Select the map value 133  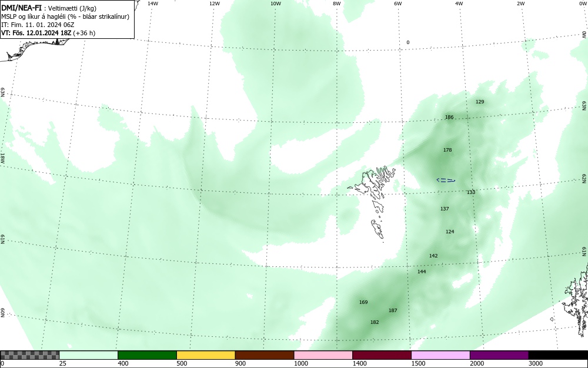471,192
